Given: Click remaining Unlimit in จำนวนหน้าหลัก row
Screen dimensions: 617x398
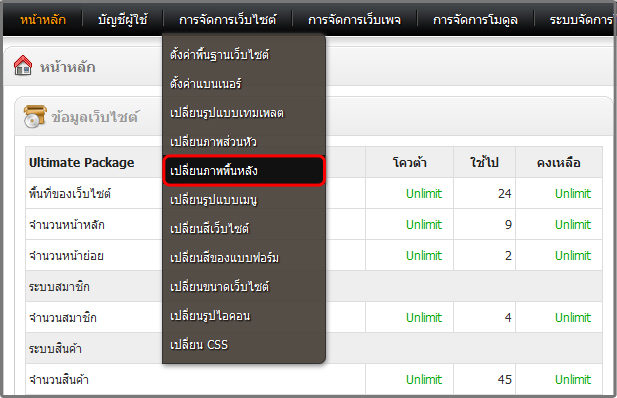Looking at the screenshot, I should pyautogui.click(x=573, y=225).
